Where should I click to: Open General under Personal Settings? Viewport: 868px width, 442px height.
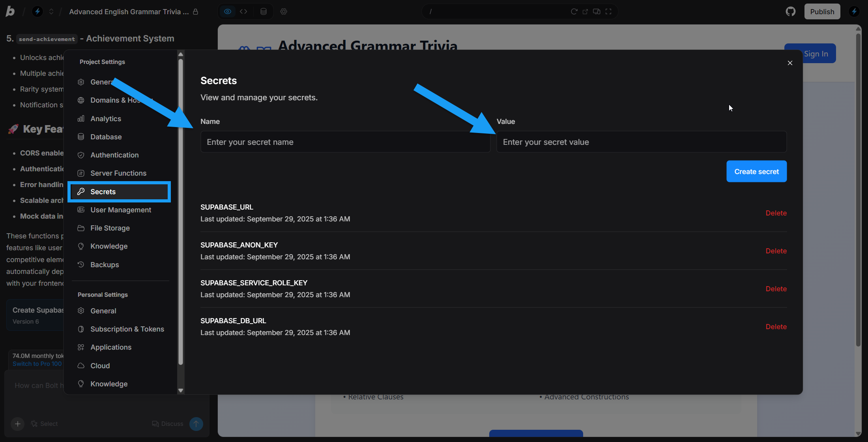[120, 311]
